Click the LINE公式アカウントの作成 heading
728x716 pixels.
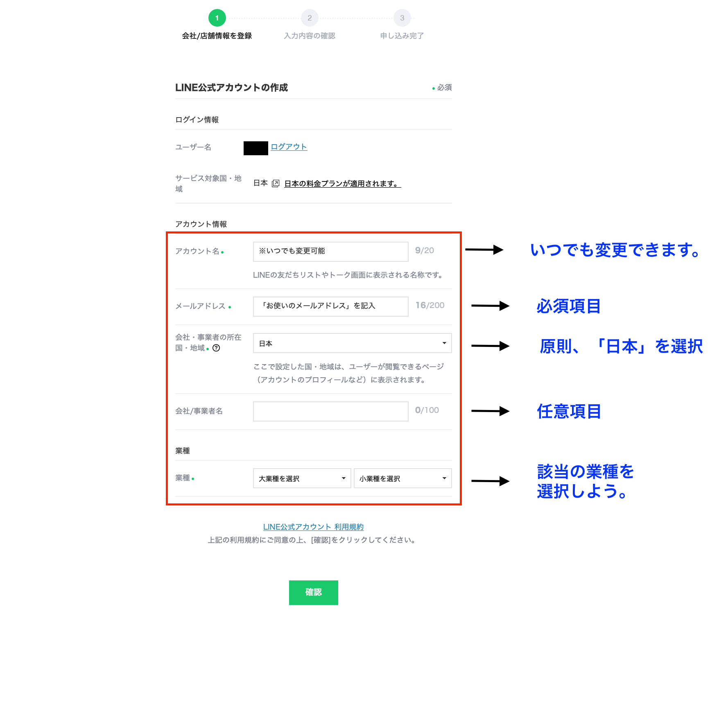[231, 88]
